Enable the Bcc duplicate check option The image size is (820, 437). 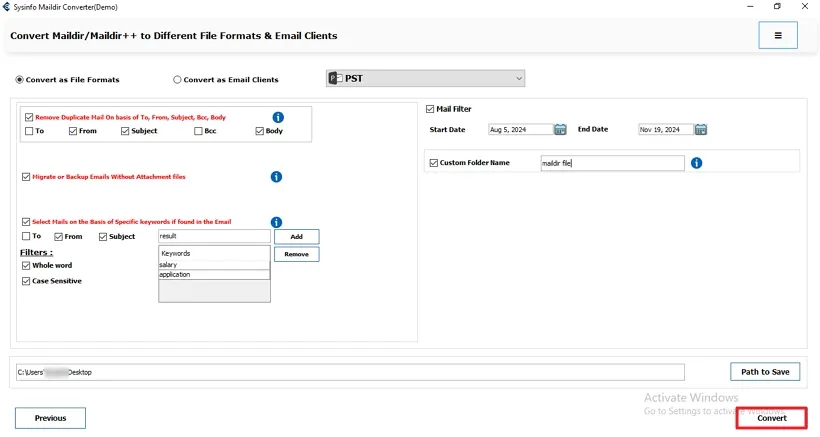[x=198, y=131]
